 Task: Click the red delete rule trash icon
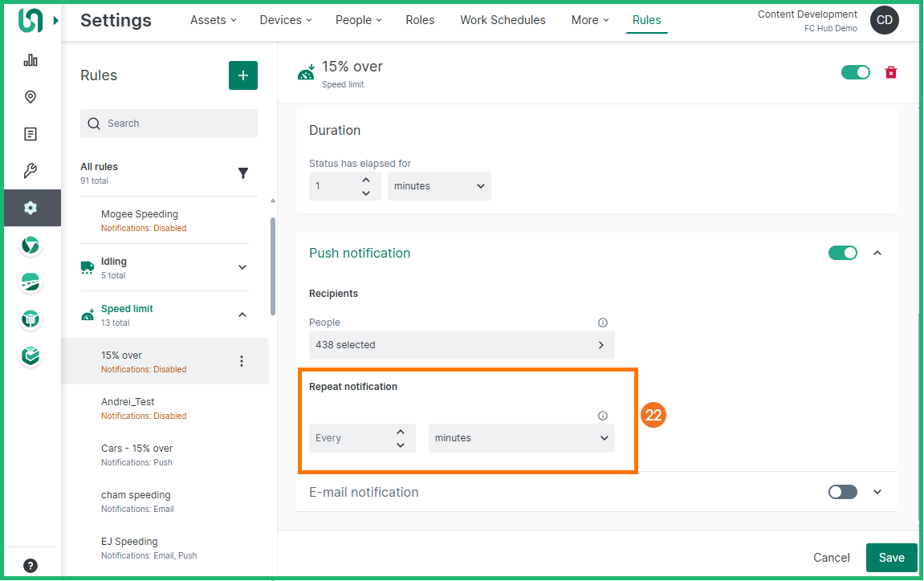(x=890, y=72)
